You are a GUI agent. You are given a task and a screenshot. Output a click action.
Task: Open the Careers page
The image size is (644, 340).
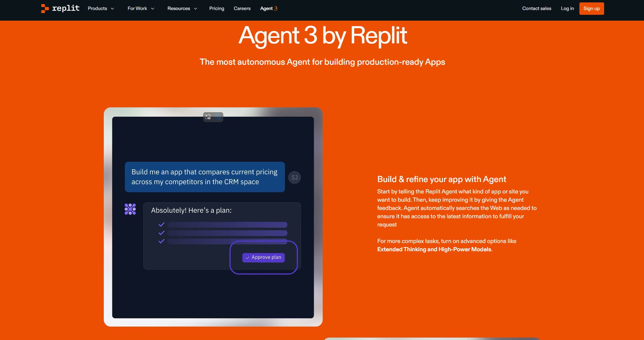242,8
